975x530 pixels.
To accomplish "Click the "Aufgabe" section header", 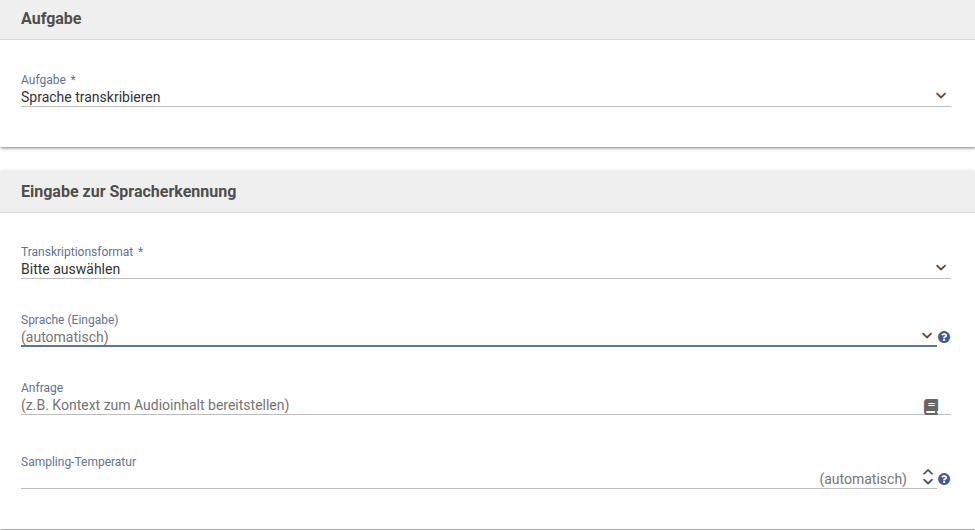I will (51, 19).
